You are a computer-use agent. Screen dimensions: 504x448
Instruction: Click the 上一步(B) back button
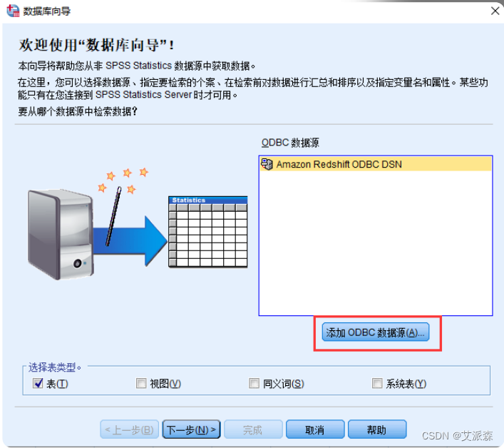tap(129, 429)
